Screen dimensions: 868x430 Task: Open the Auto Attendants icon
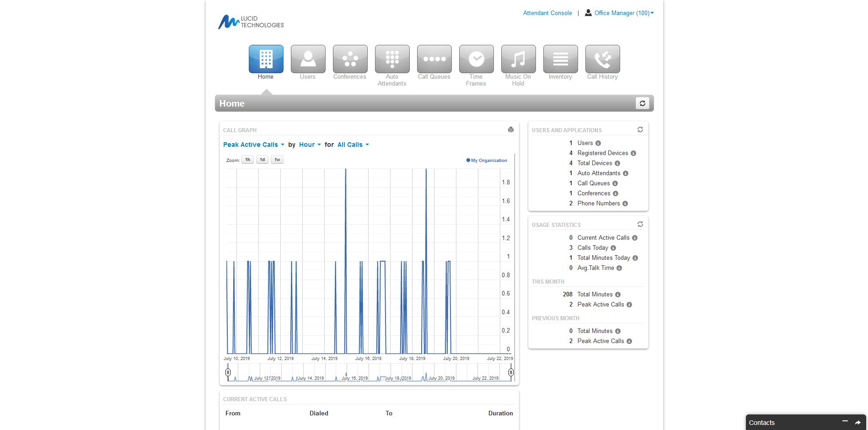pos(392,59)
